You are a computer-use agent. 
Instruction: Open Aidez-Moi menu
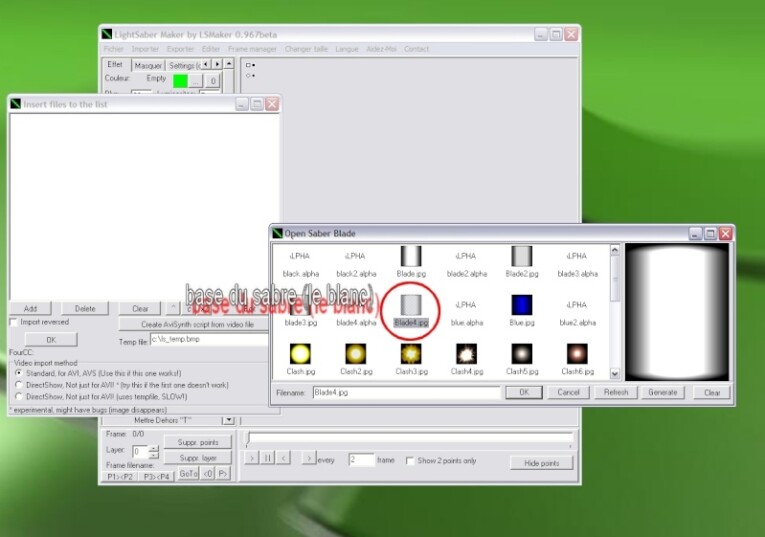click(382, 49)
